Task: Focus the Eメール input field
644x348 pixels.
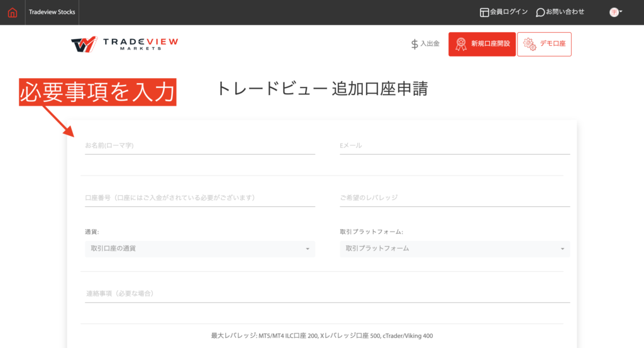Action: point(455,146)
